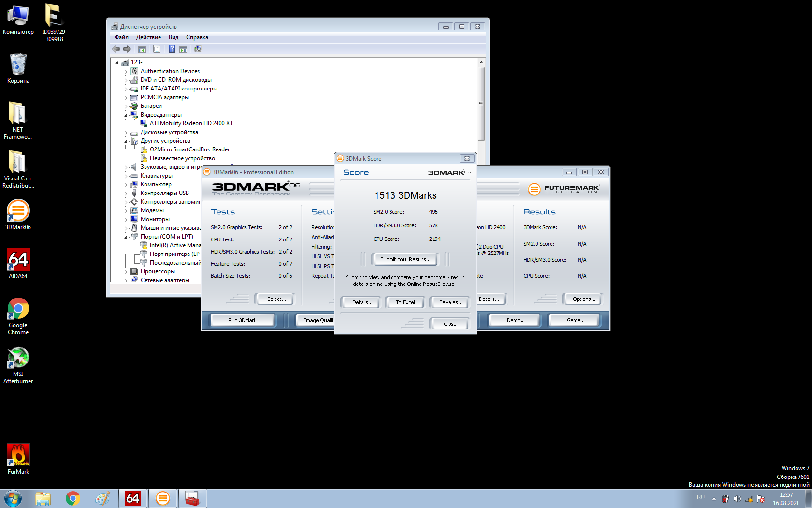
Task: Open Google Chrome desktop shortcut
Action: tap(18, 316)
